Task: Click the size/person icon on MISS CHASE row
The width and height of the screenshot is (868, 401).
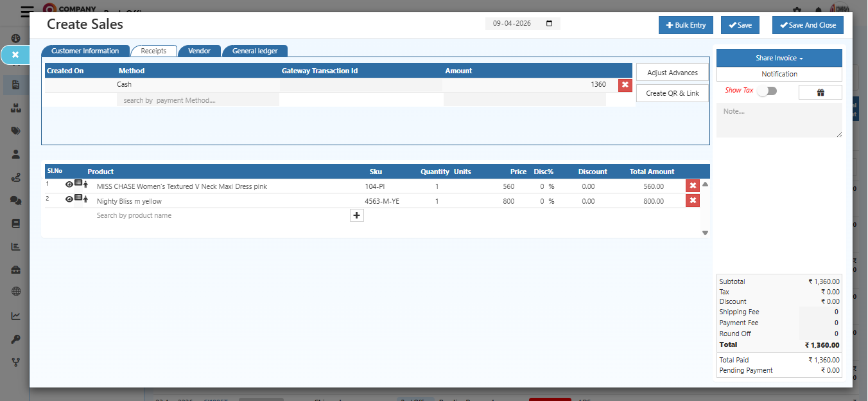Action: (x=84, y=184)
